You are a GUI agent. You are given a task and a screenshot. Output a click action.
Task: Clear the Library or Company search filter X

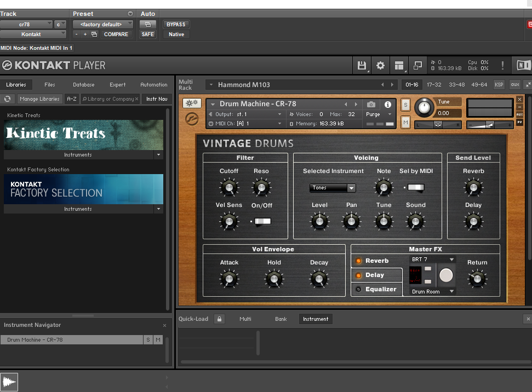click(x=136, y=99)
